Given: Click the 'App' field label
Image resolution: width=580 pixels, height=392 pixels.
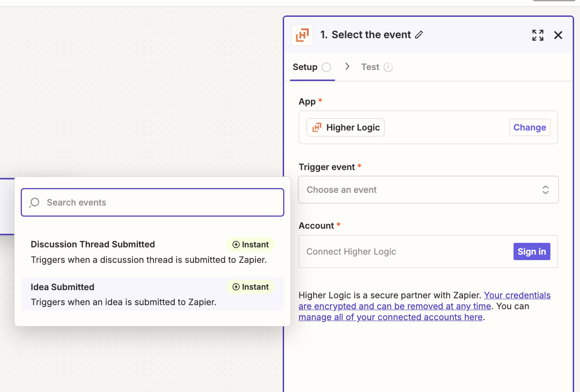Looking at the screenshot, I should click(307, 101).
